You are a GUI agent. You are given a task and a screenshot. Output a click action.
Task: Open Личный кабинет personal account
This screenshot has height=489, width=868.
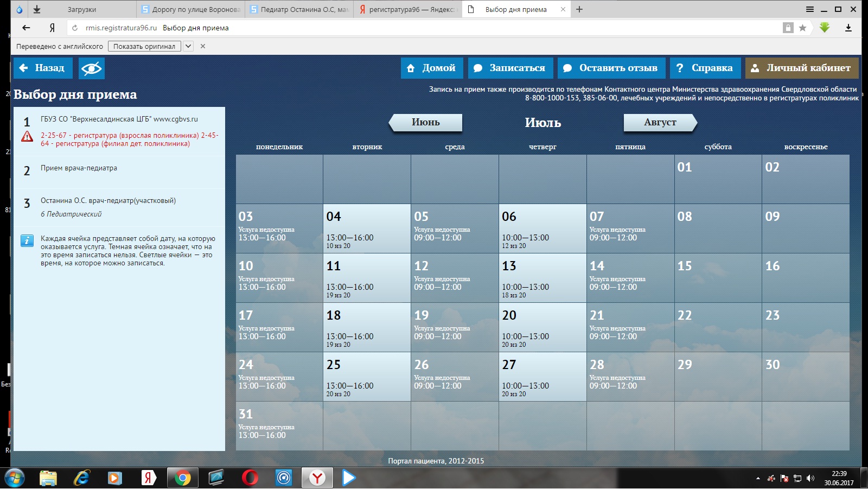pyautogui.click(x=801, y=68)
